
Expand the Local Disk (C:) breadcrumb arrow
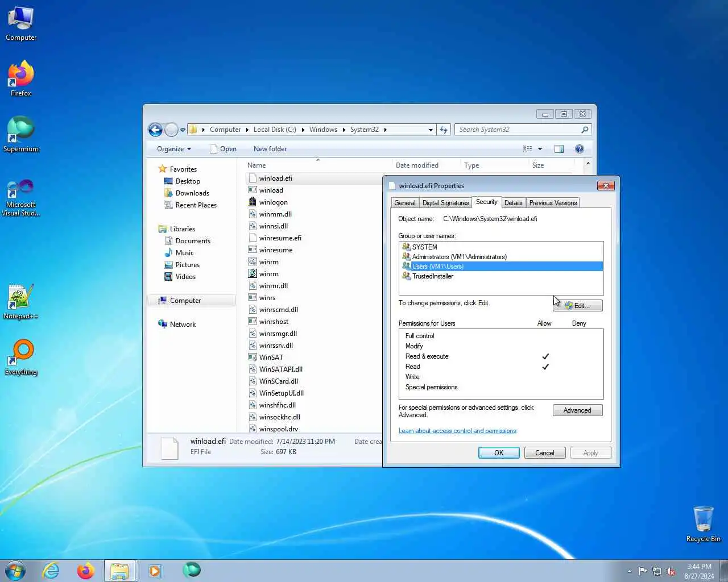(303, 130)
